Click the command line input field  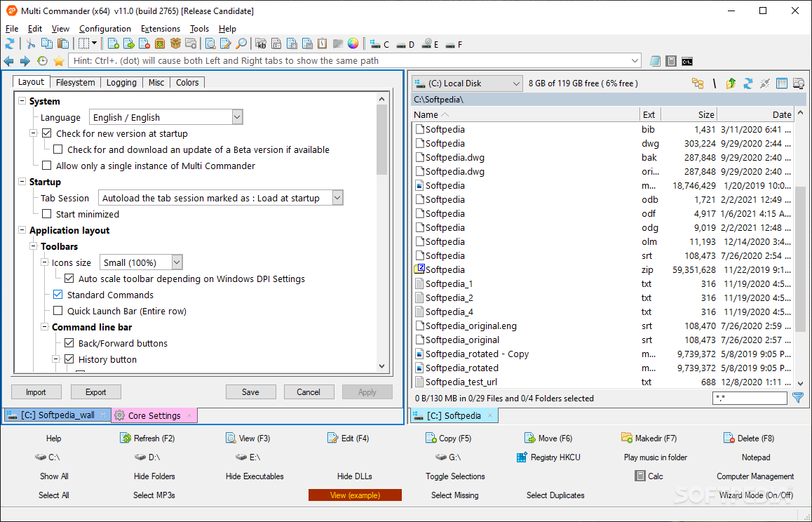[x=355, y=60]
